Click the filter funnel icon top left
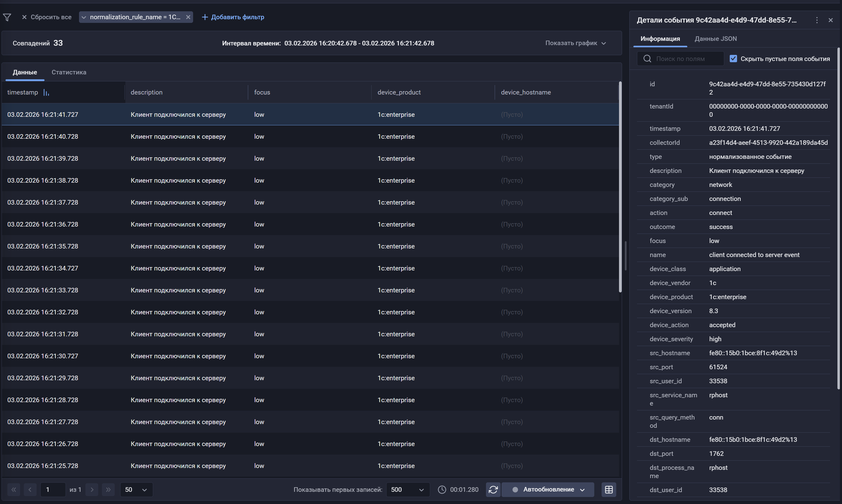This screenshot has width=842, height=504. 7,17
